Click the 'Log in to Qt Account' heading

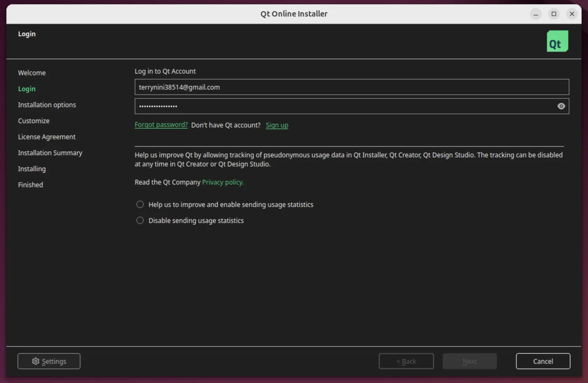165,71
